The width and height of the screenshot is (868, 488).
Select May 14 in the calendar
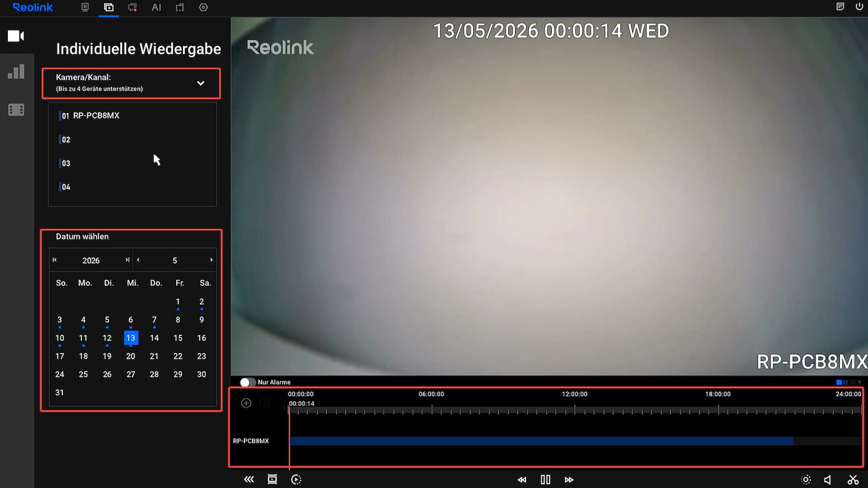pyautogui.click(x=154, y=338)
